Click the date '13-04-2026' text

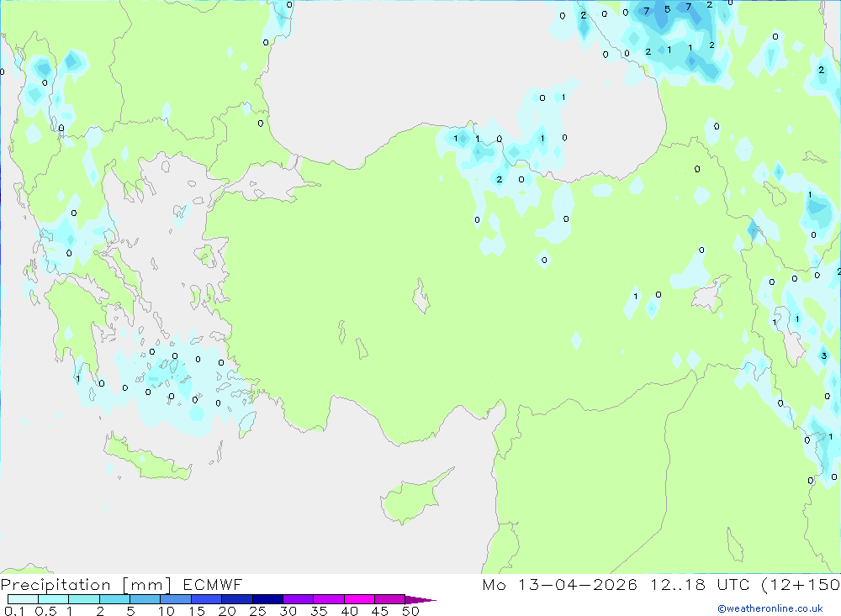(578, 584)
